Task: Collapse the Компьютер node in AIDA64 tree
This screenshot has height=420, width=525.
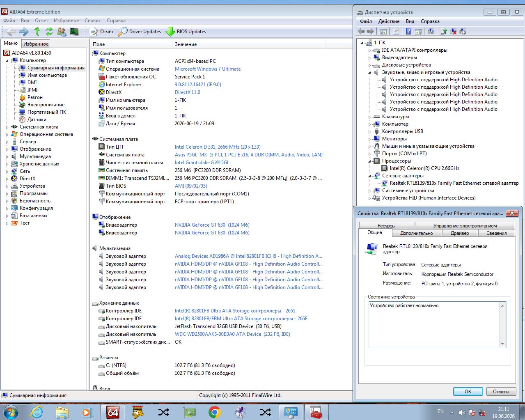Action: coord(7,61)
